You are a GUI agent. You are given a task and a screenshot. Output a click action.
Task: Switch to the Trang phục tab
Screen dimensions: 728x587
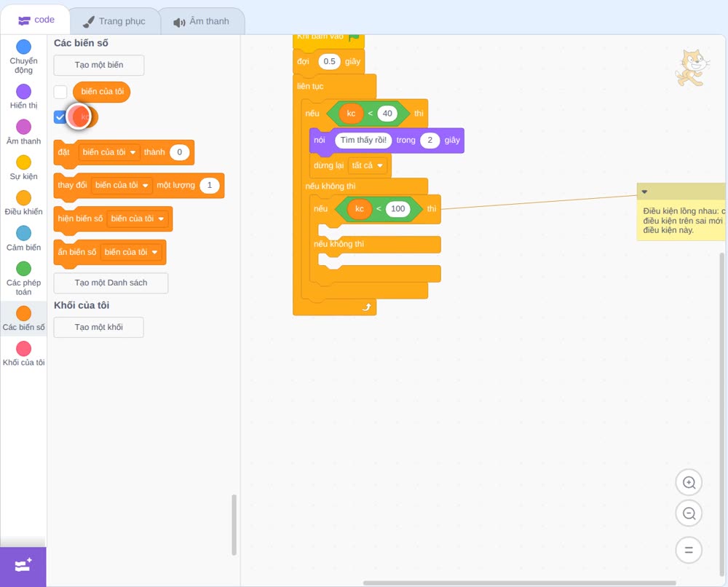114,21
